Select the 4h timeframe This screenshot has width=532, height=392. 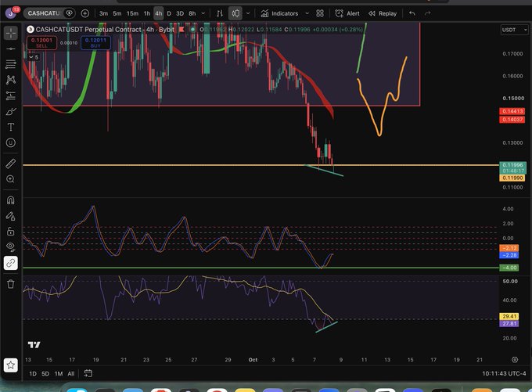(159, 13)
